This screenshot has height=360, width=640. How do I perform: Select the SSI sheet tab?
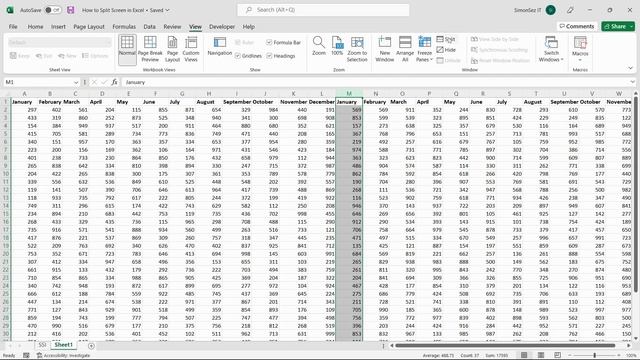(42, 345)
